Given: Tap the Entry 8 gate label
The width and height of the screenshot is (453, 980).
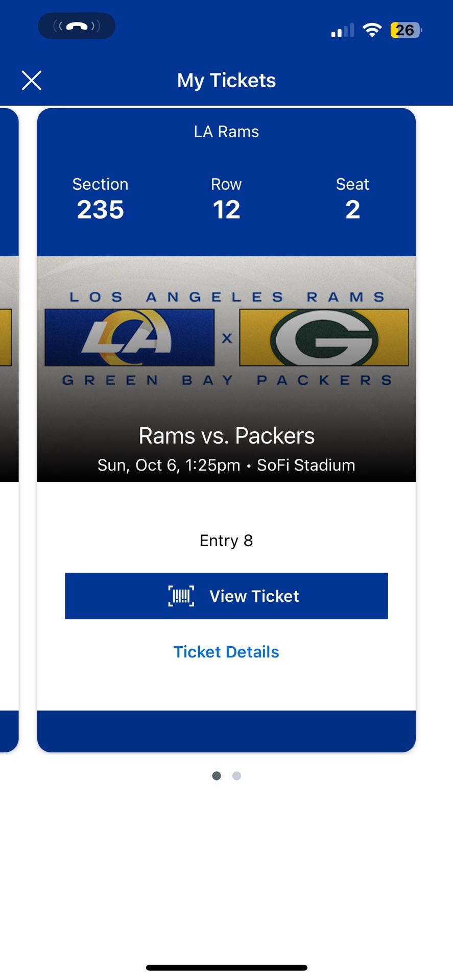Looking at the screenshot, I should 226,541.
